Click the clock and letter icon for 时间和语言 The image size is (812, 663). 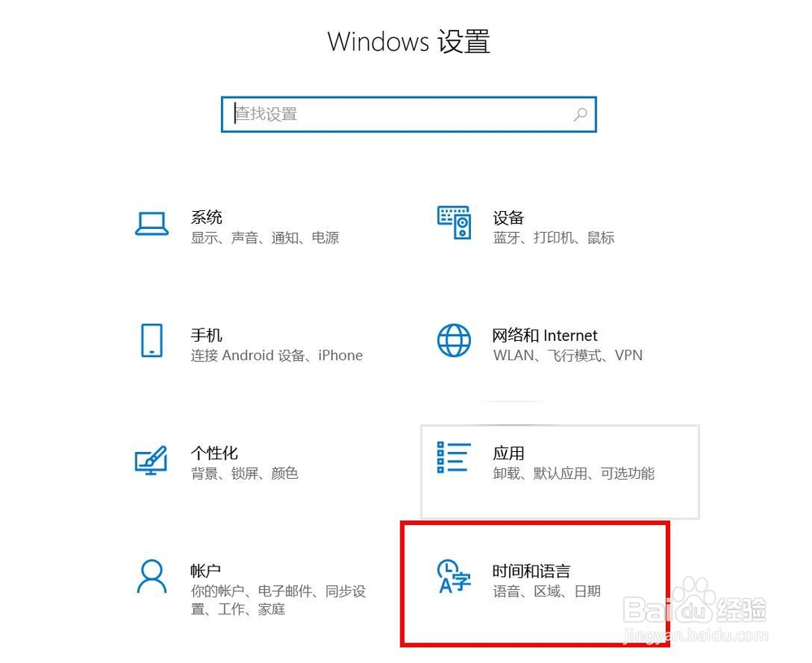454,576
